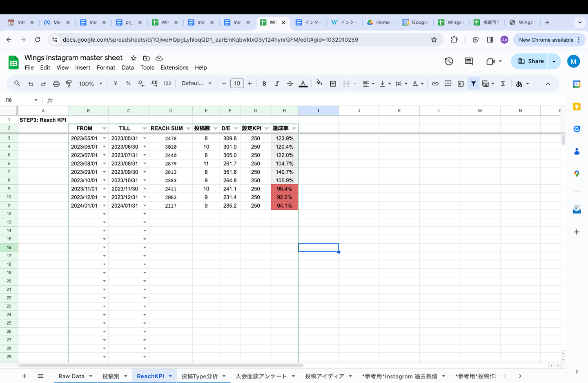Open the fill color picker

coord(319,83)
